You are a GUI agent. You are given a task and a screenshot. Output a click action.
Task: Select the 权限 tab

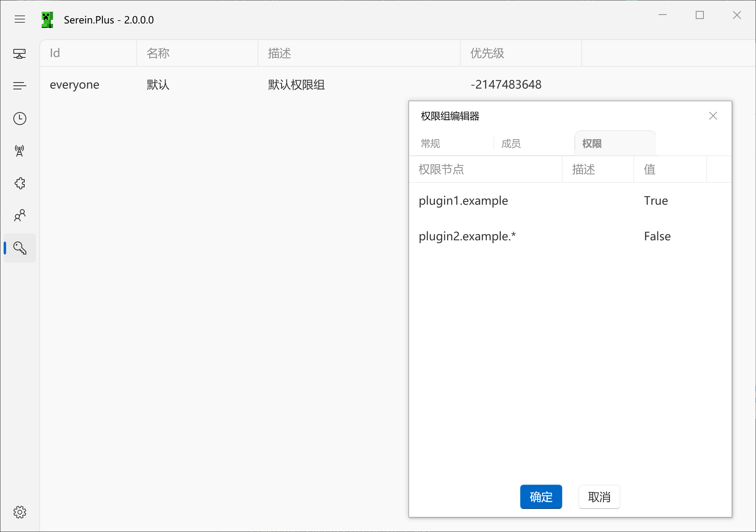(x=615, y=144)
